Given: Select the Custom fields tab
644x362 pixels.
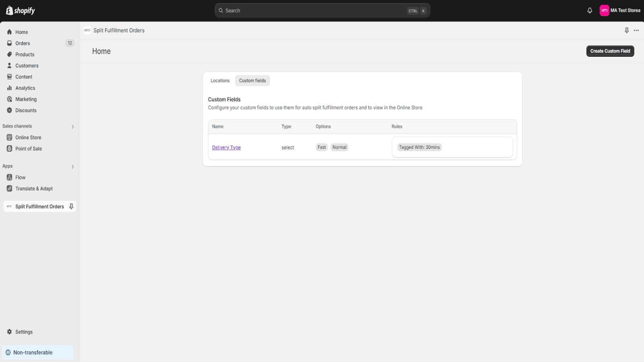Looking at the screenshot, I should click(252, 81).
